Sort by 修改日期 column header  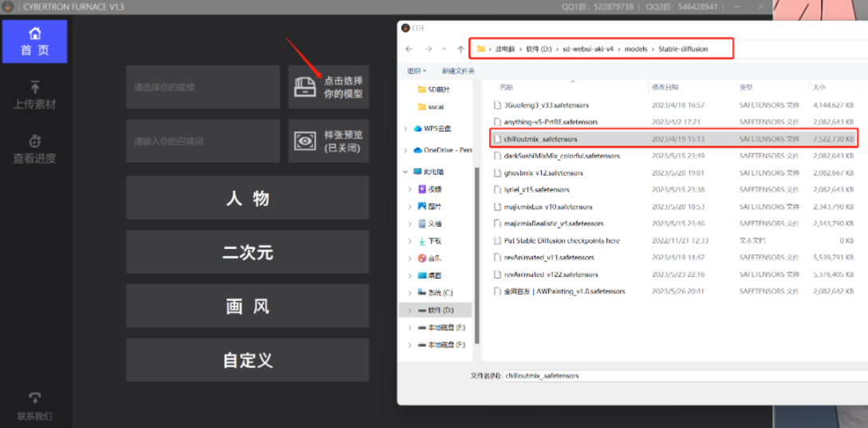[665, 88]
